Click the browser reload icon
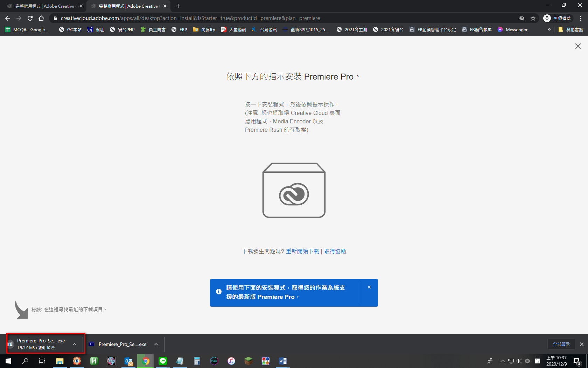The width and height of the screenshot is (588, 368). click(x=30, y=18)
